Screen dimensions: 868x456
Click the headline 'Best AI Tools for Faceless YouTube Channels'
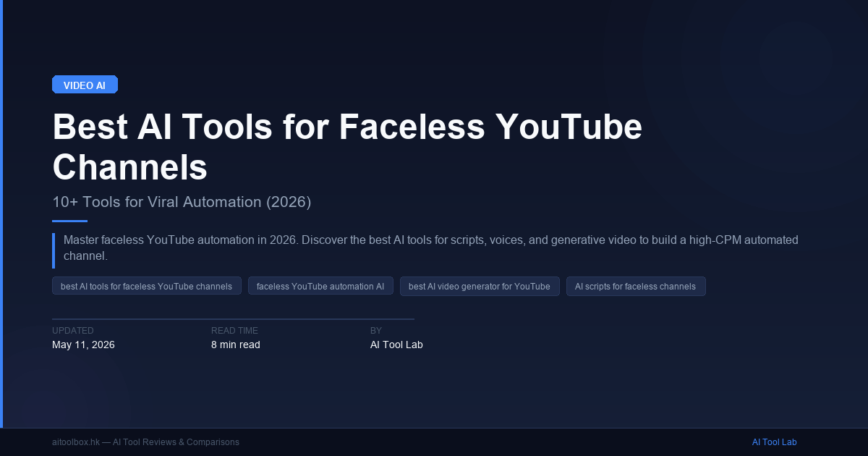[347, 147]
